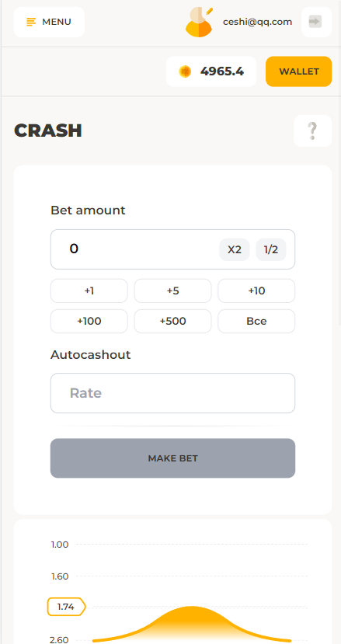Open the WALLET button

(299, 71)
